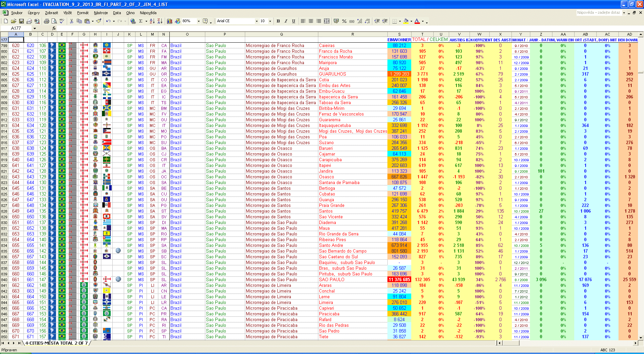This screenshot has width=644, height=354.
Task: Click the Save floppy disk icon
Action: (x=21, y=21)
